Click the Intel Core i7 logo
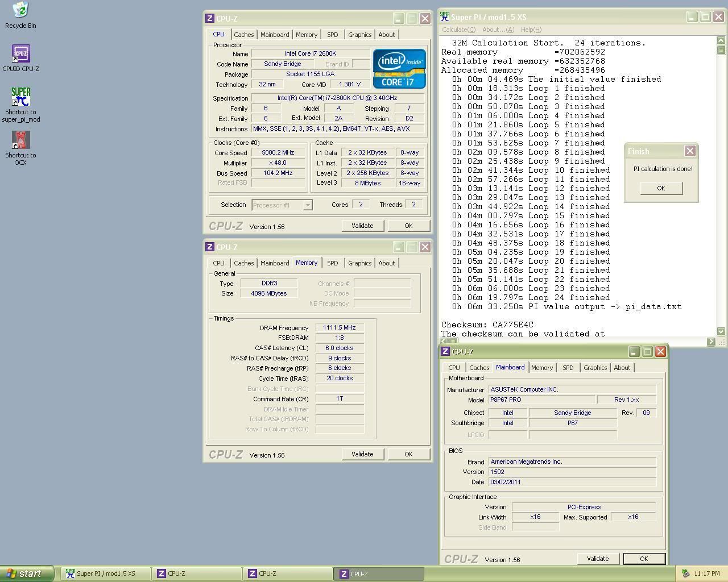 tap(399, 69)
